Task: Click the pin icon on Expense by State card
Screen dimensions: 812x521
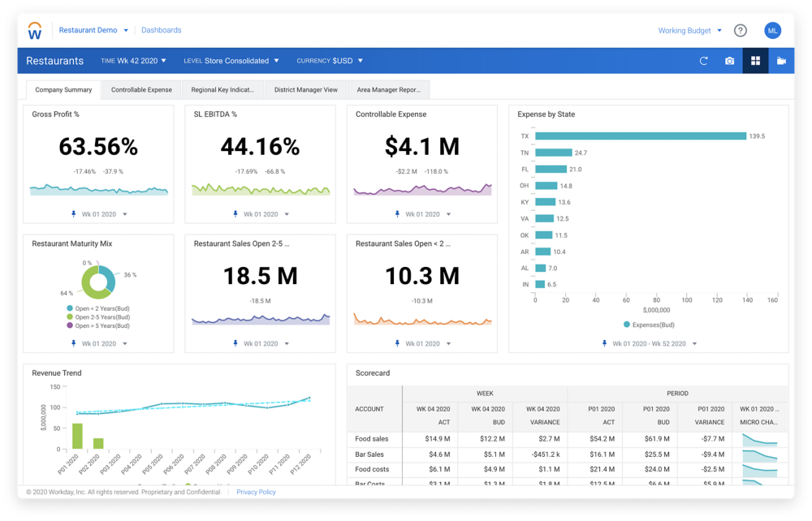Action: click(604, 343)
